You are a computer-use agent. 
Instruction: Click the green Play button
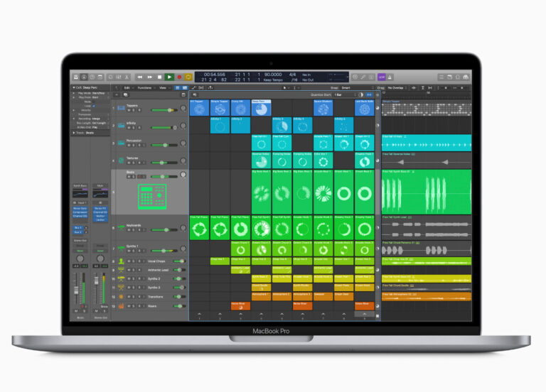pyautogui.click(x=169, y=77)
